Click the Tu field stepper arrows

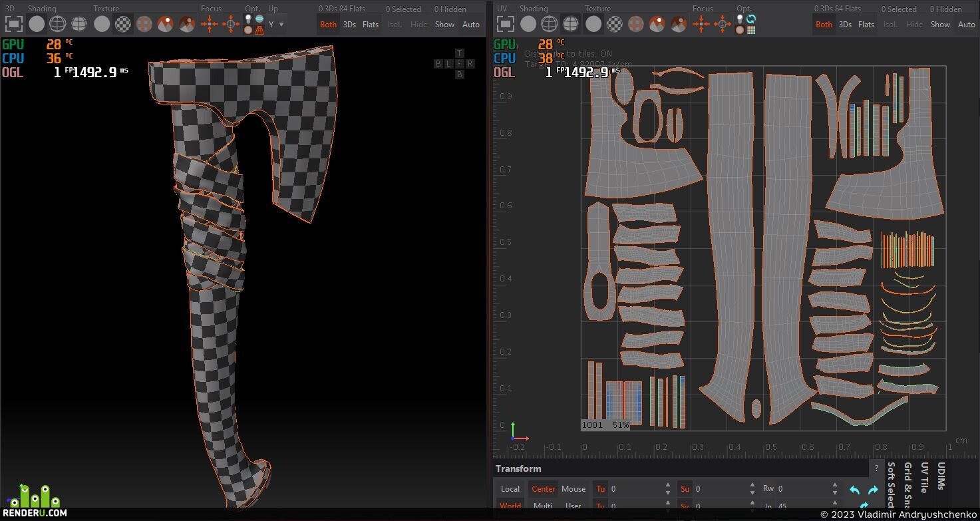(667, 489)
